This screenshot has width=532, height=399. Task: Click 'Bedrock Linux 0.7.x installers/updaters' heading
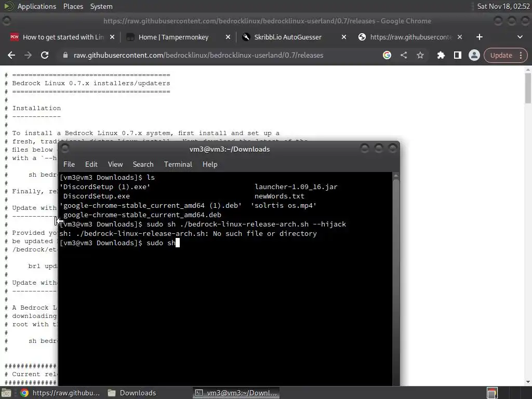(91, 83)
